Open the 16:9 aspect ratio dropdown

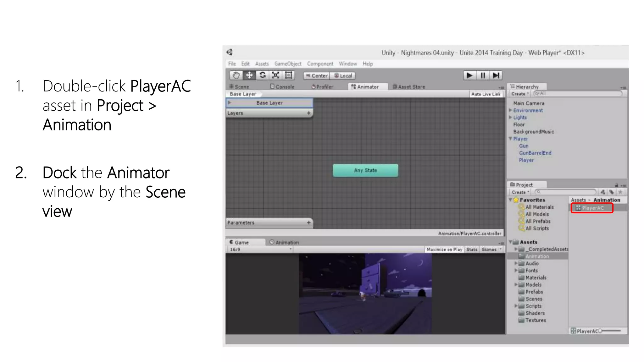pyautogui.click(x=261, y=250)
